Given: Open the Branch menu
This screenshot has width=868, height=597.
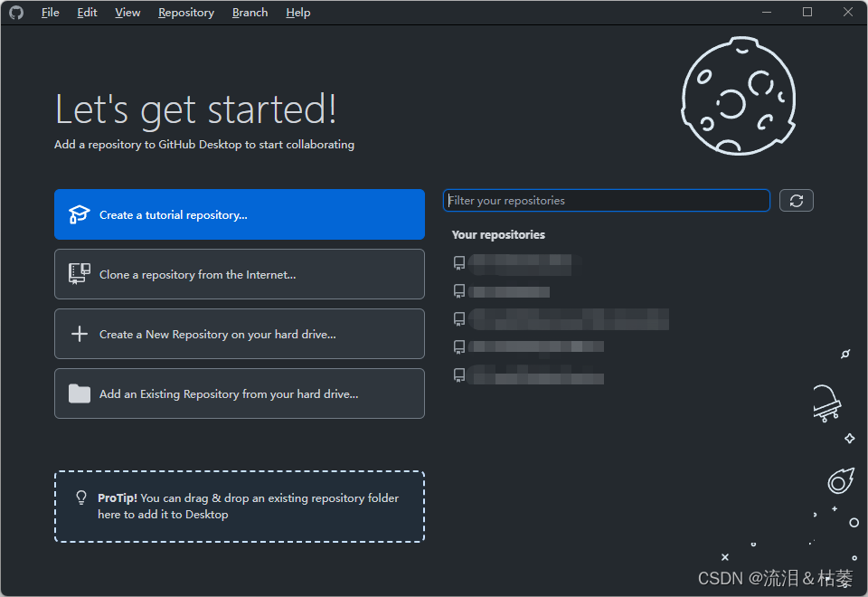Looking at the screenshot, I should click(250, 12).
